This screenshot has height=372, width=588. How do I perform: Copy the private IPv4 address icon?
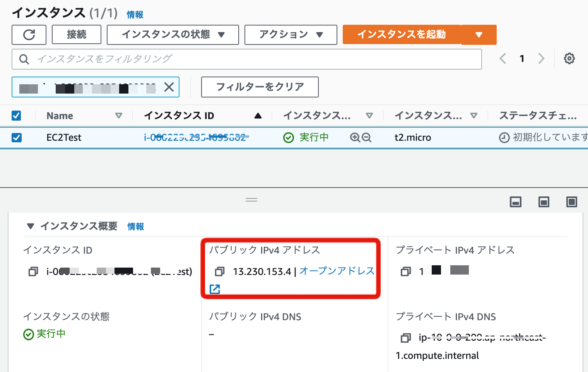406,272
